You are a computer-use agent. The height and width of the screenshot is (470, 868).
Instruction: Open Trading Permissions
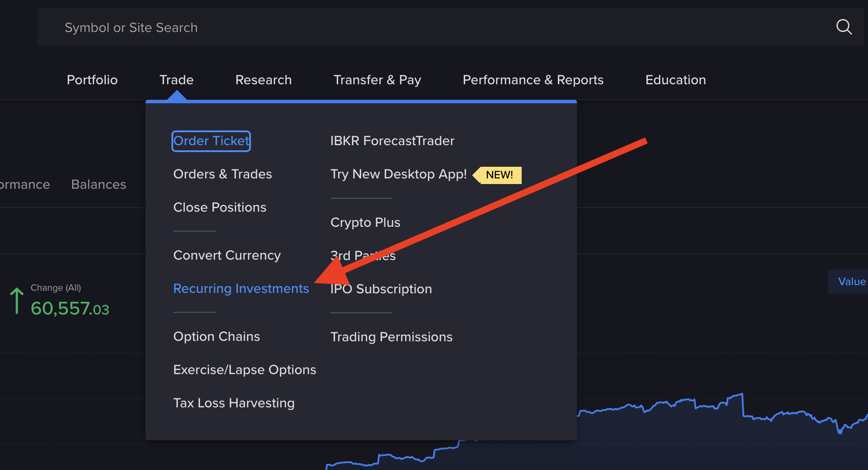391,337
